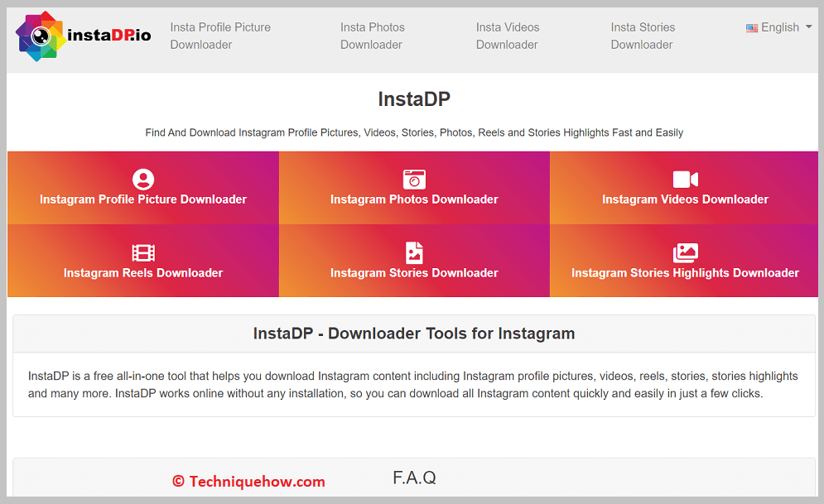Click the video camera icon for Videos Downloader
Viewport: 824px width, 504px height.
point(685,179)
